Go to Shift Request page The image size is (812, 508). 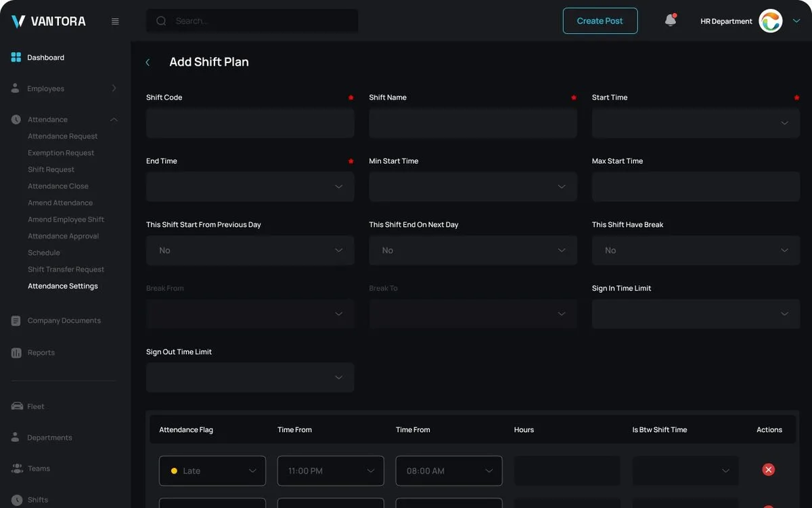(51, 169)
